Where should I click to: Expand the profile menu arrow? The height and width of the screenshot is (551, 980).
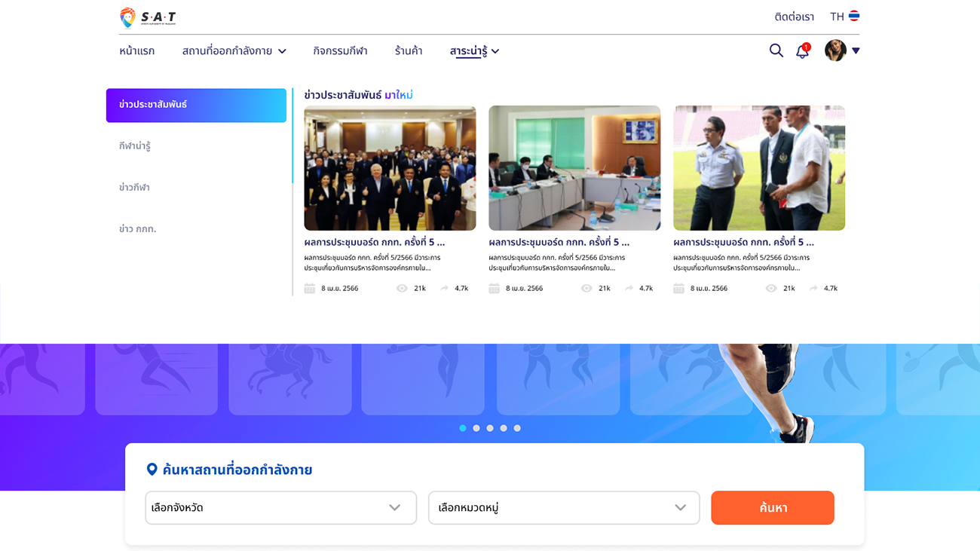pyautogui.click(x=856, y=51)
